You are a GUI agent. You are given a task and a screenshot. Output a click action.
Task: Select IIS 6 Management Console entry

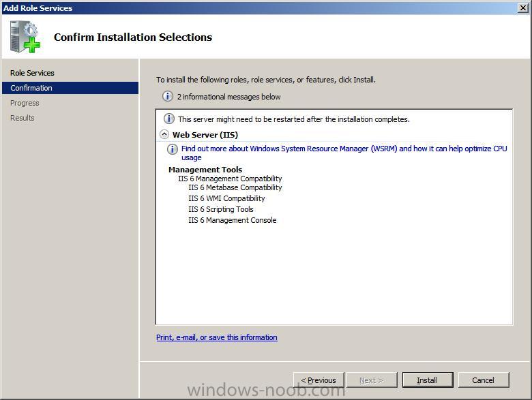pyautogui.click(x=233, y=220)
